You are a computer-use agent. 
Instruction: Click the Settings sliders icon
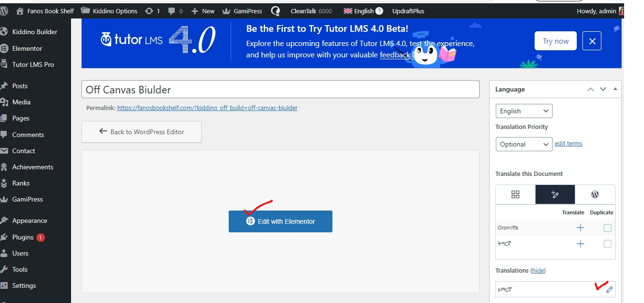click(4, 285)
